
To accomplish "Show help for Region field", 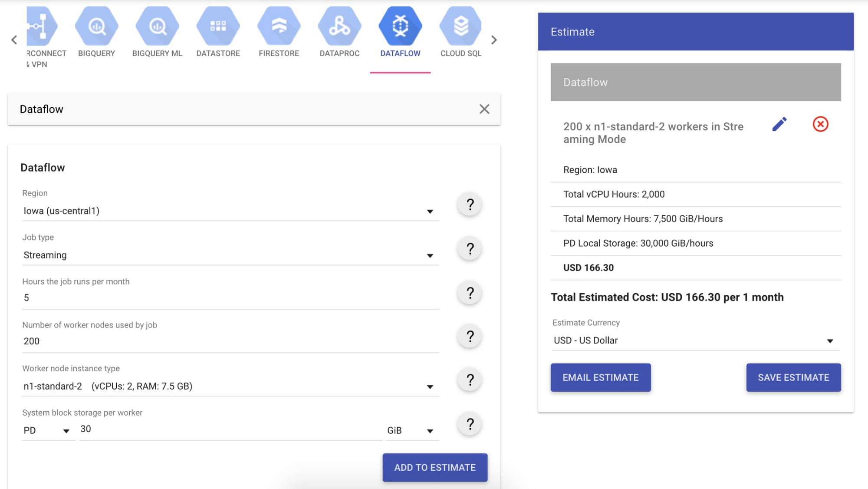I will point(470,205).
